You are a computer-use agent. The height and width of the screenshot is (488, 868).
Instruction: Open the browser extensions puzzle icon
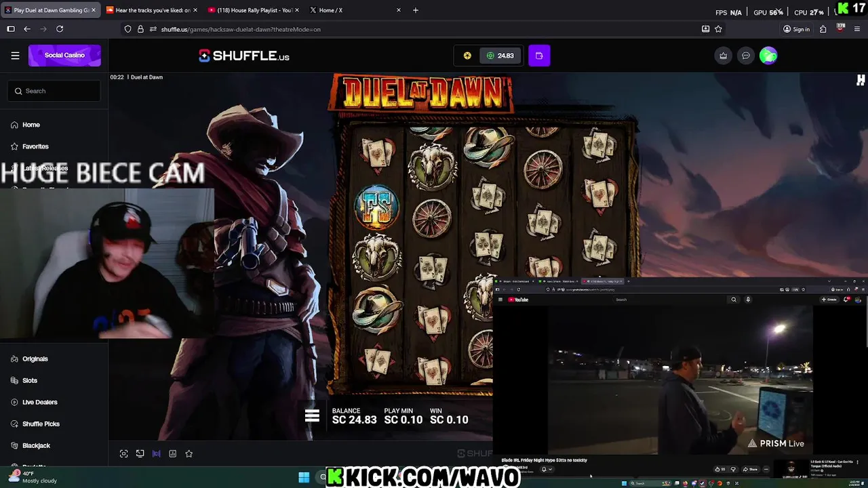click(823, 29)
